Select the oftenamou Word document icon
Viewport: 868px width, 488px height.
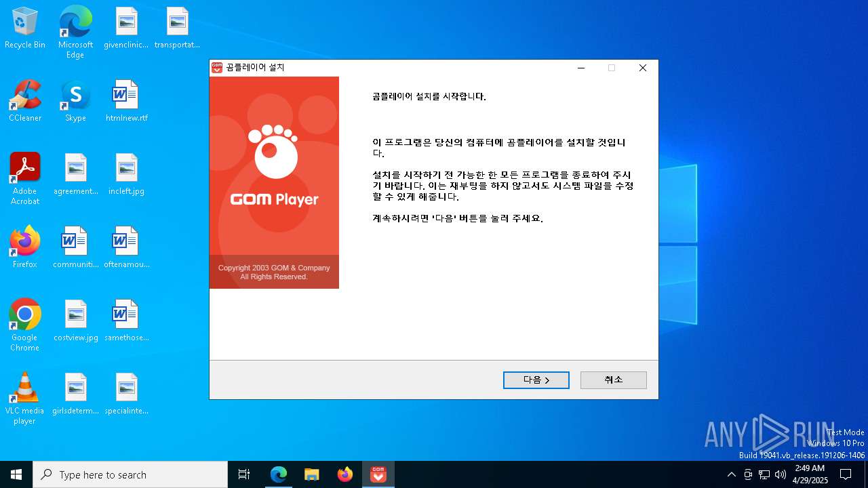click(126, 248)
